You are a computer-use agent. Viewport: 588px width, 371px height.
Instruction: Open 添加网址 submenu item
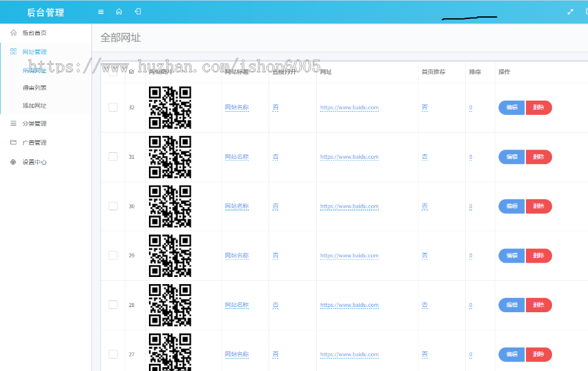[35, 106]
